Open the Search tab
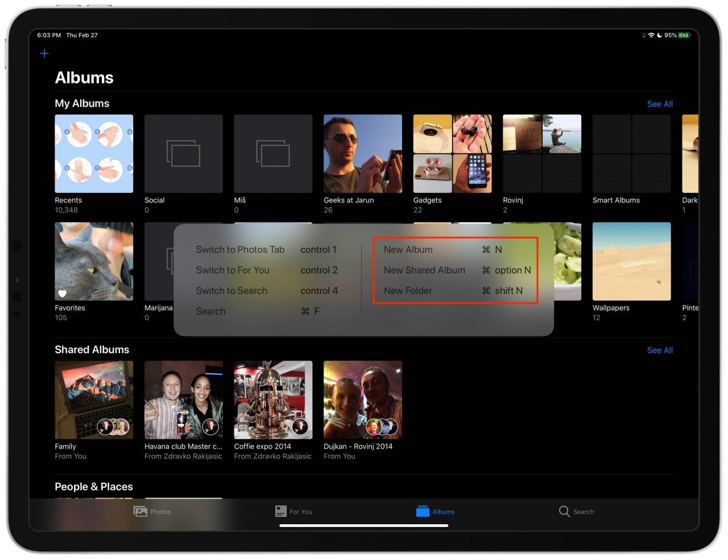The width and height of the screenshot is (728, 560). coord(576,512)
